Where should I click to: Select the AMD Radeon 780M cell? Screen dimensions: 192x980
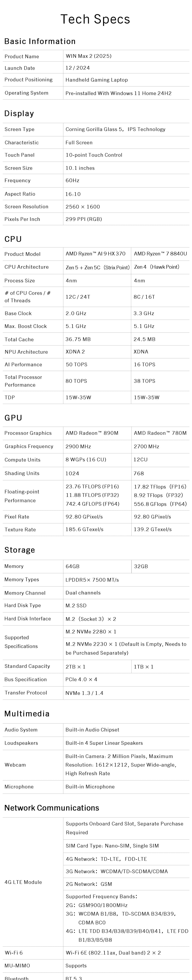[x=160, y=433]
